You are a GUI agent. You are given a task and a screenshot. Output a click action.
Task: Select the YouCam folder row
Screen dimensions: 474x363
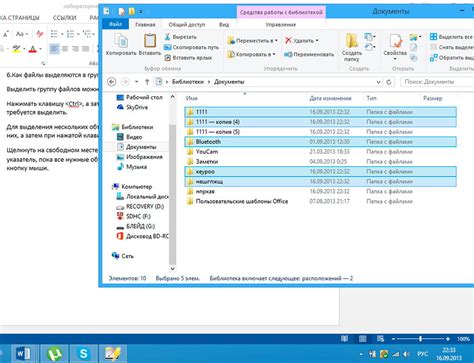tap(320, 152)
